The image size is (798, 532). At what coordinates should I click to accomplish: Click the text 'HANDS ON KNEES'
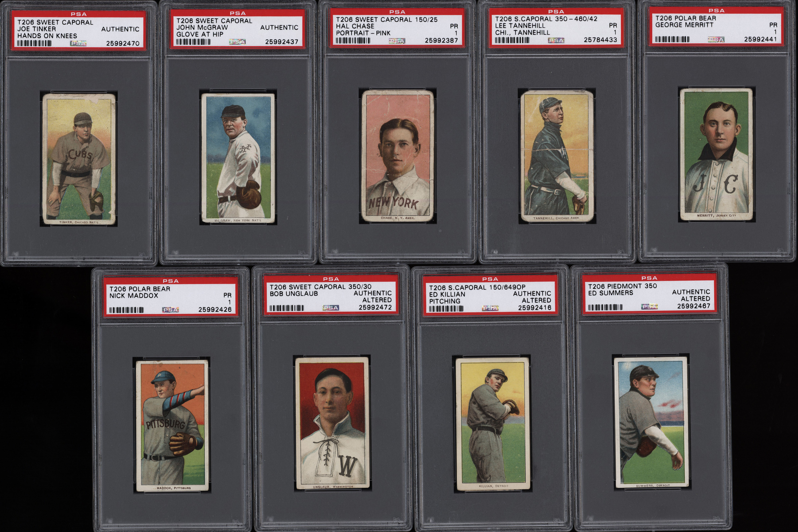(47, 36)
